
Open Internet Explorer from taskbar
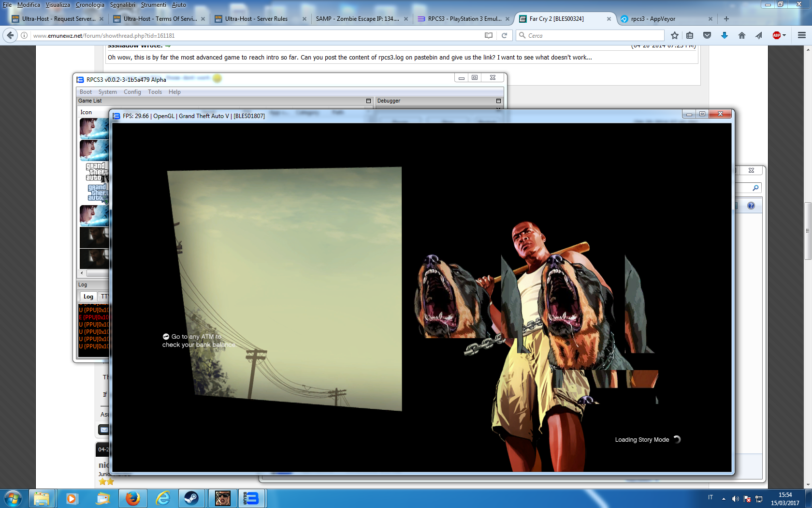pos(163,498)
